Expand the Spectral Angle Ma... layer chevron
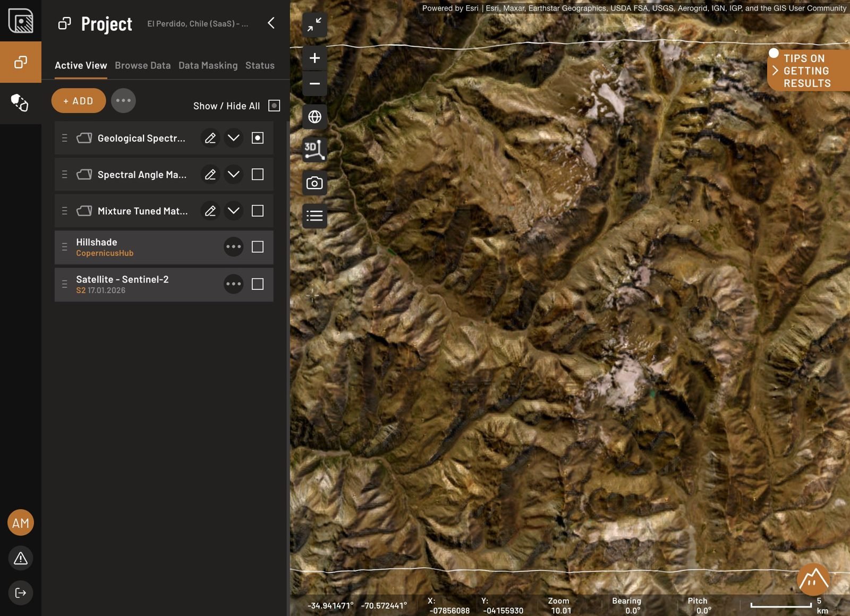Viewport: 850px width, 616px height. pyautogui.click(x=233, y=174)
